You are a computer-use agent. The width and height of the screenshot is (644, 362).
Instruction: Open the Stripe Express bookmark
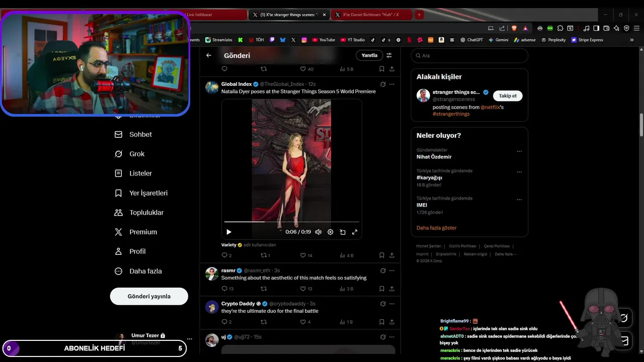[x=587, y=40]
